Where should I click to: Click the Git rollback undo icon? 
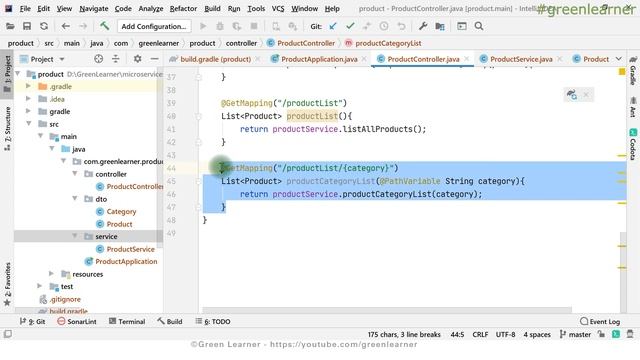[x=401, y=27]
